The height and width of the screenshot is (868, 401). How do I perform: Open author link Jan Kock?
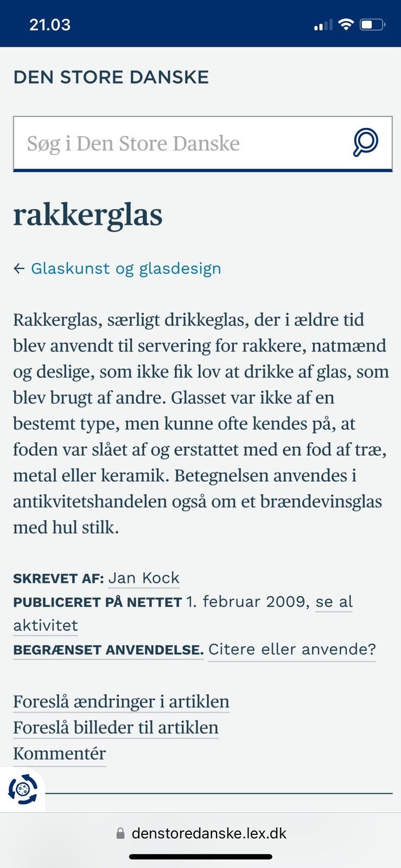[144, 578]
